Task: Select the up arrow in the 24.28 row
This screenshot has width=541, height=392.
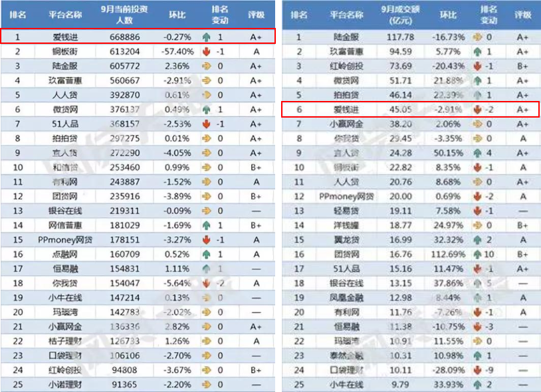Action: [477, 153]
